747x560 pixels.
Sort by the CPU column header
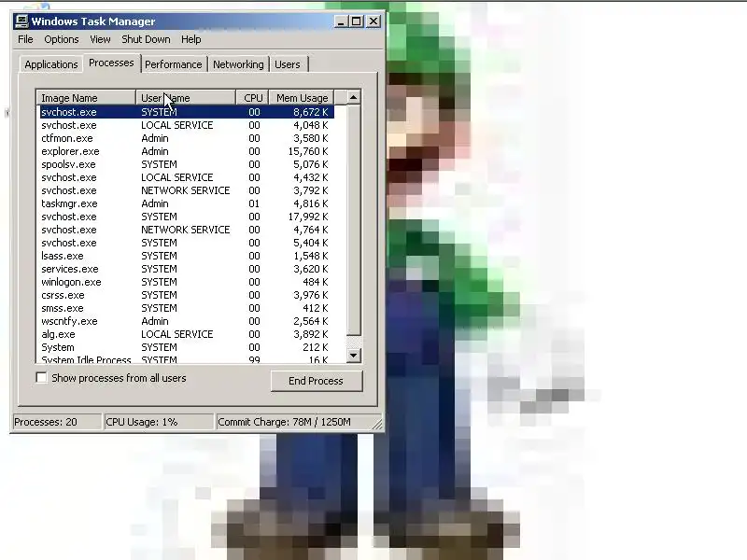252,98
